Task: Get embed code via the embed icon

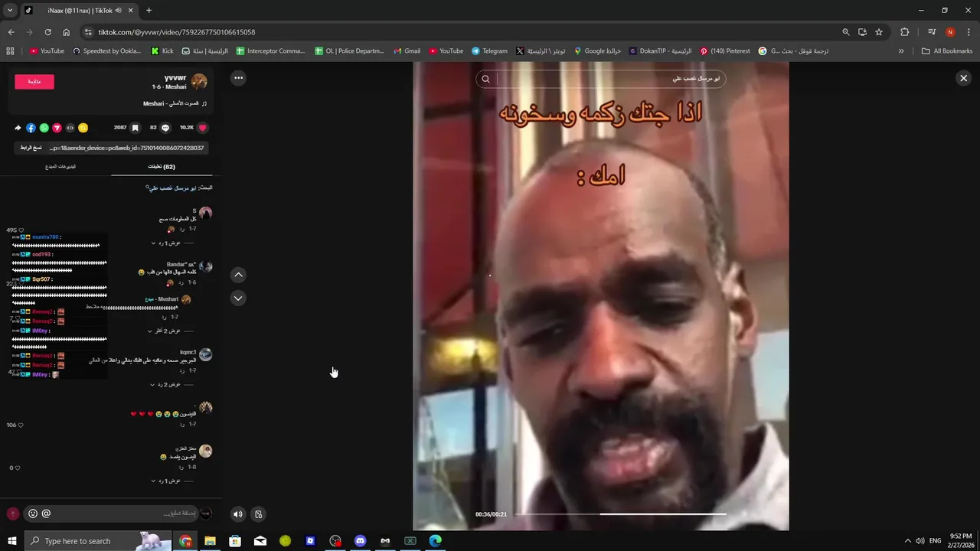Action: [x=70, y=128]
